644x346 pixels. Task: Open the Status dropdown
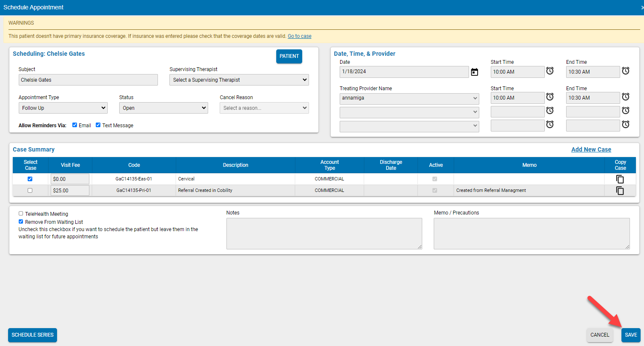click(x=163, y=108)
